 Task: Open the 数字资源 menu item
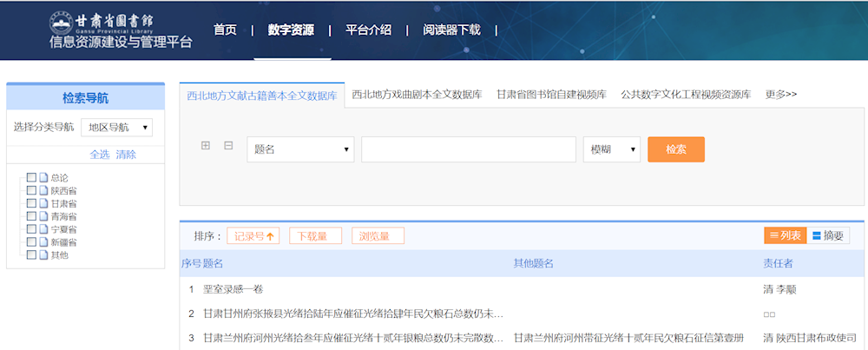pyautogui.click(x=291, y=30)
